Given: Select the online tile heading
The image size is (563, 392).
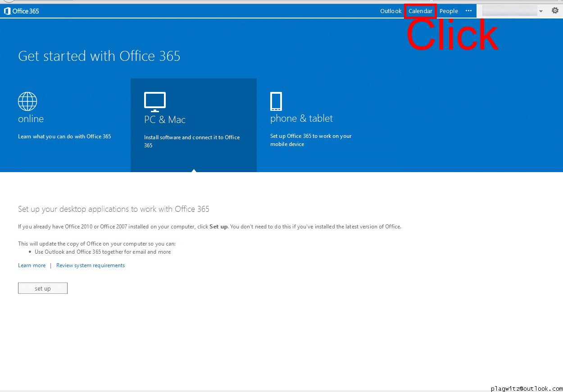Looking at the screenshot, I should tap(31, 119).
